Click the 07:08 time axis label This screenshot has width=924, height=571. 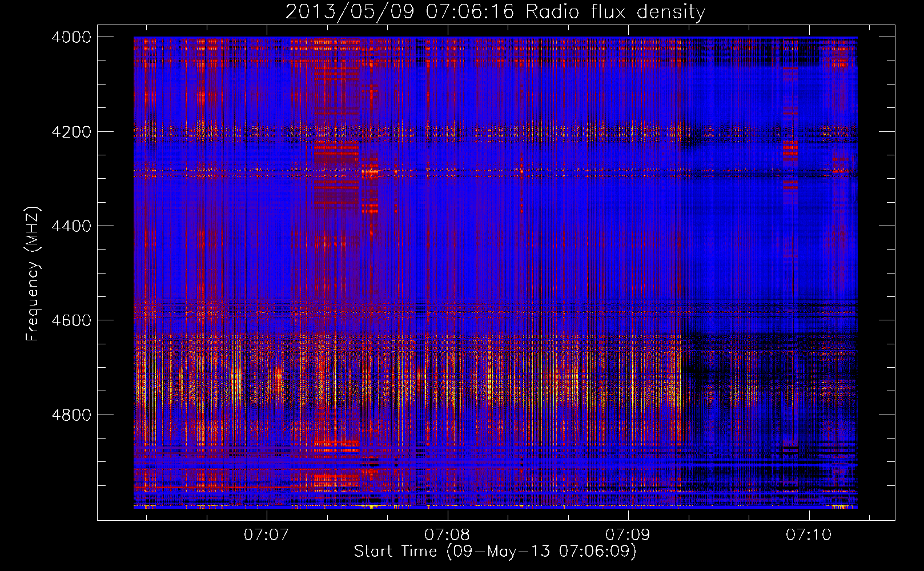[447, 535]
